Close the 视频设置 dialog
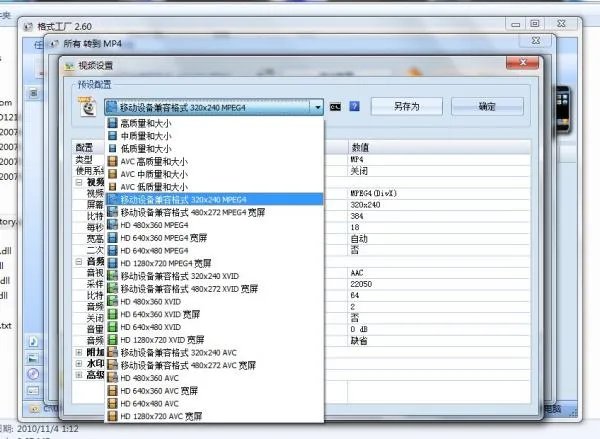Viewport: 600px width, 439px height. (x=523, y=63)
